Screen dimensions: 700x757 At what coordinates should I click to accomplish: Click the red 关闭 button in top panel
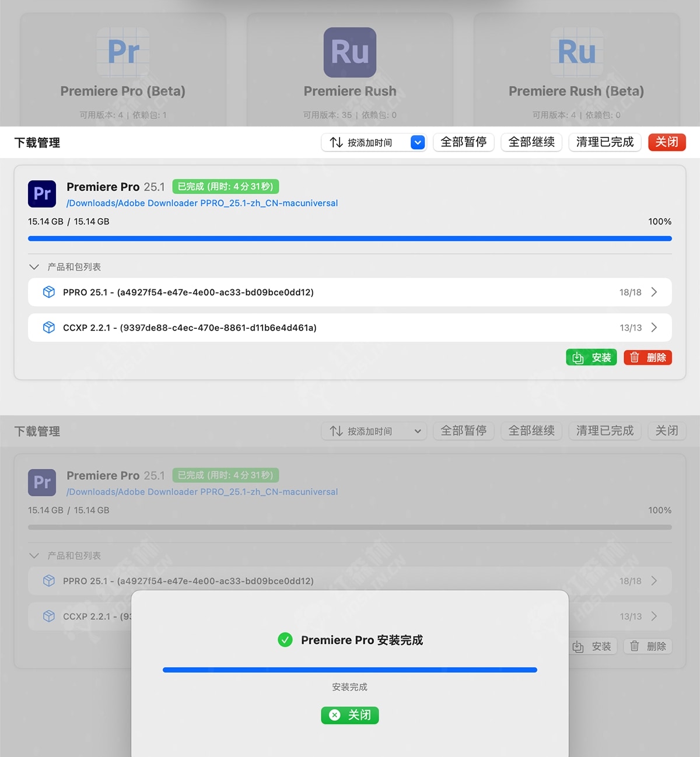pyautogui.click(x=667, y=142)
